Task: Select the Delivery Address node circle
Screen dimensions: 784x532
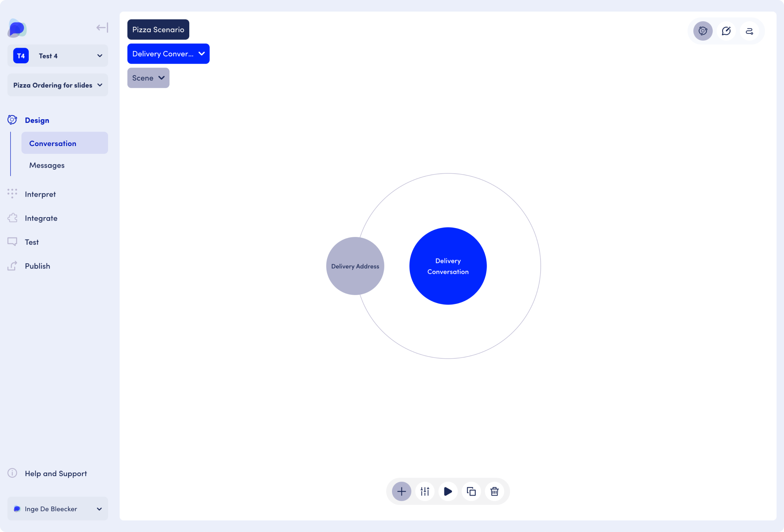Action: pos(355,266)
